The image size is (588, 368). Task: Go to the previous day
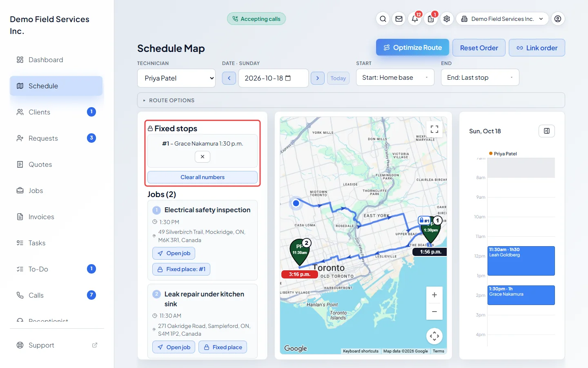tap(229, 78)
